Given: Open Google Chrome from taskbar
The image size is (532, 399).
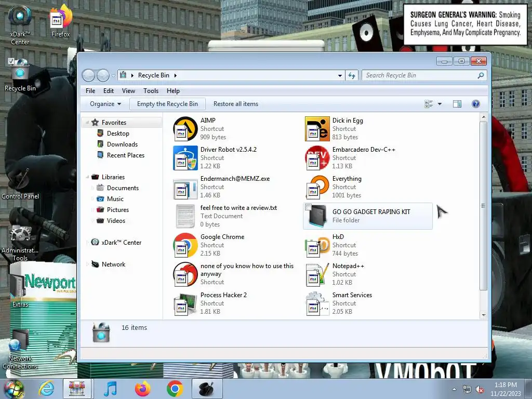Looking at the screenshot, I should tap(175, 389).
